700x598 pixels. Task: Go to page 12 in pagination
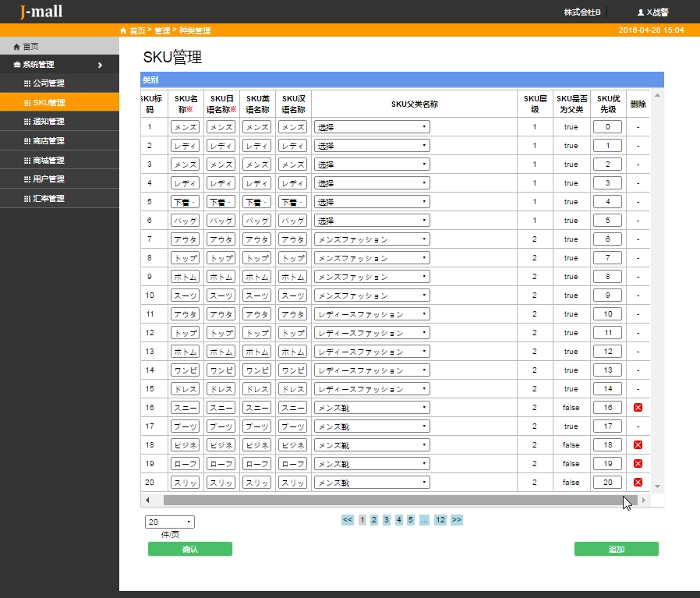pos(440,520)
